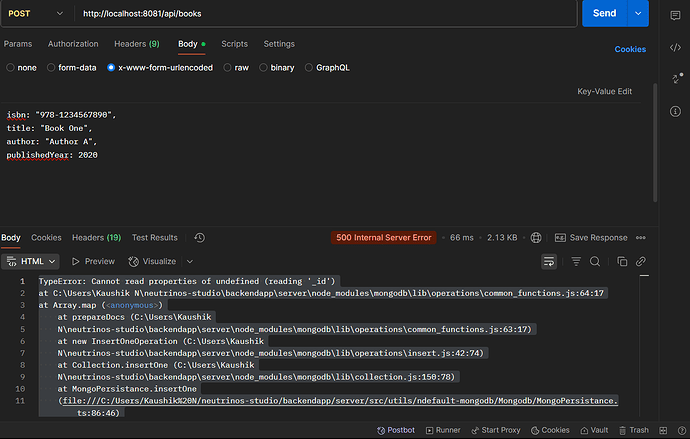Switch to Key-Value Edit mode
The height and width of the screenshot is (439, 690).
pyautogui.click(x=604, y=91)
